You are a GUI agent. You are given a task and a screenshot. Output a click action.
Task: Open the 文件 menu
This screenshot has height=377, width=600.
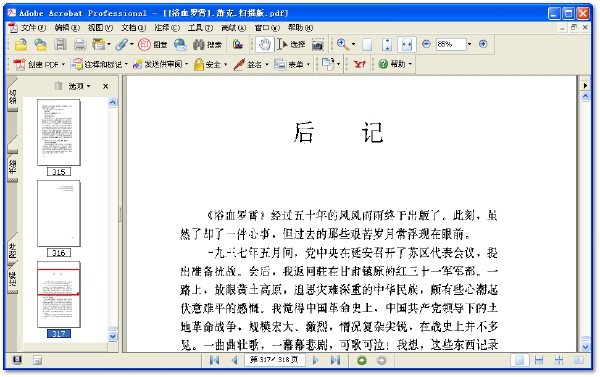[33, 28]
